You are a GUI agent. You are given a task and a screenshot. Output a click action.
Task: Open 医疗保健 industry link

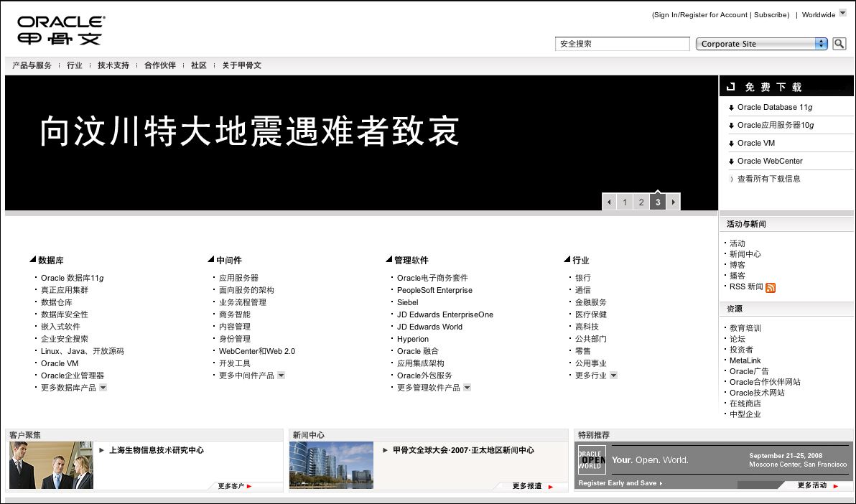click(591, 314)
